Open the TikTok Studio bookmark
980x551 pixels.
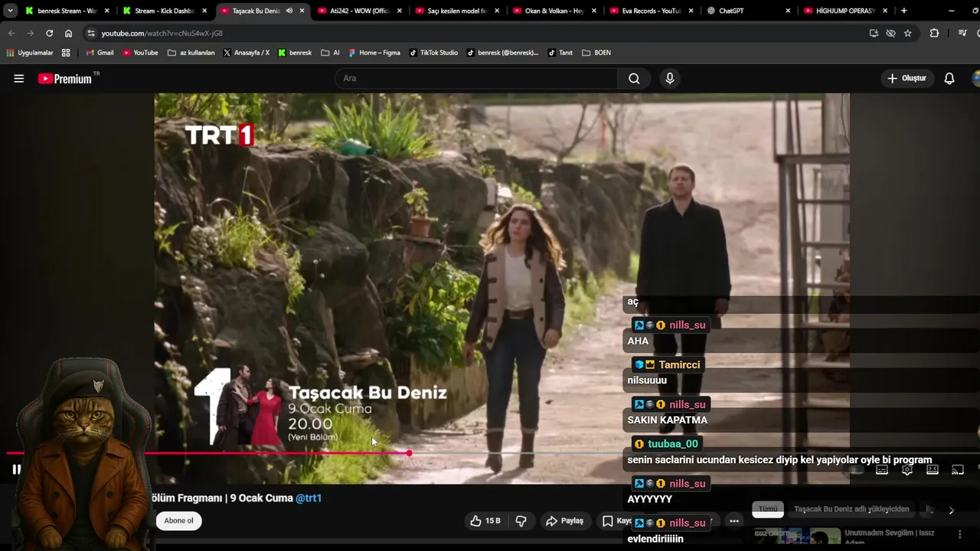coord(433,53)
